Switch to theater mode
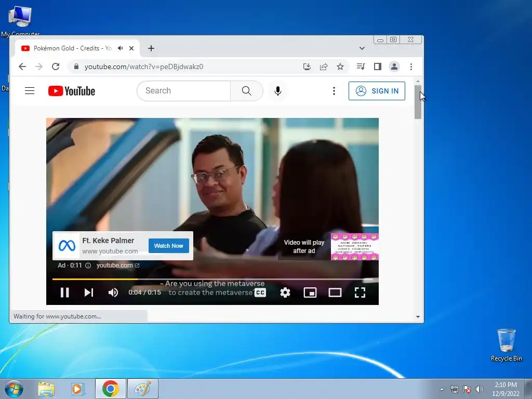 pyautogui.click(x=335, y=292)
